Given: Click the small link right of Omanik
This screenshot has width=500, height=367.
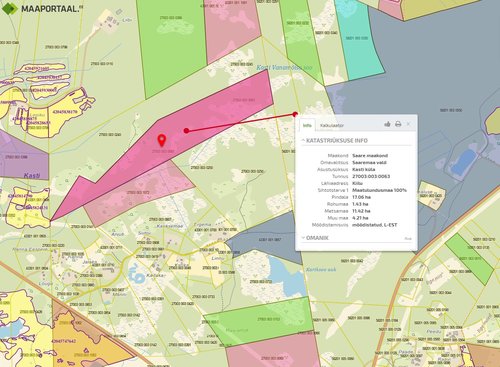Looking at the screenshot, I should pyautogui.click(x=408, y=239).
